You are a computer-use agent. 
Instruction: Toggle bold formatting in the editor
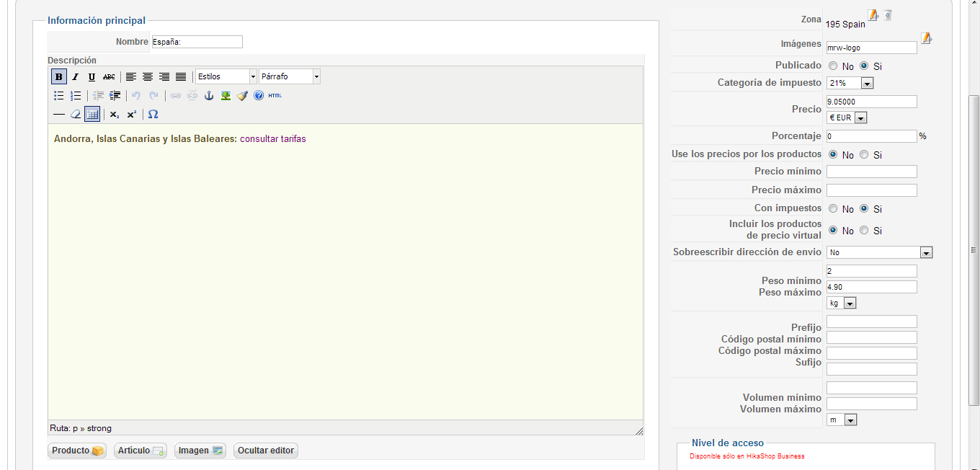[59, 76]
